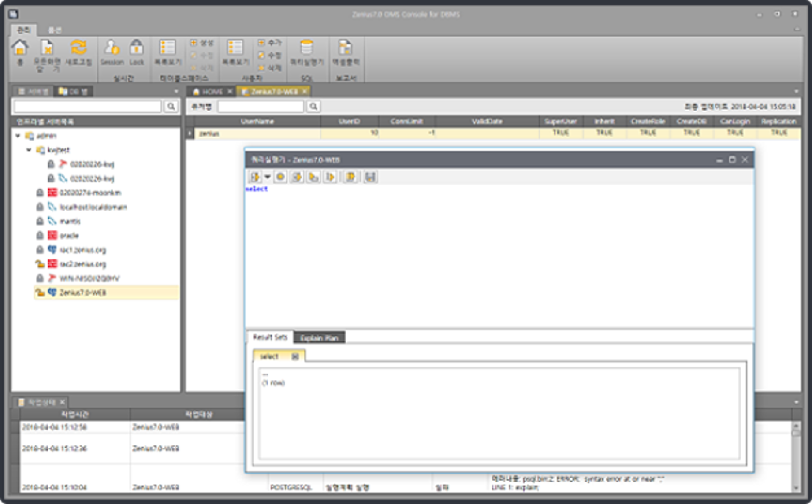Open the job status panel dropdown arrow
812x504 pixels.
[796, 402]
